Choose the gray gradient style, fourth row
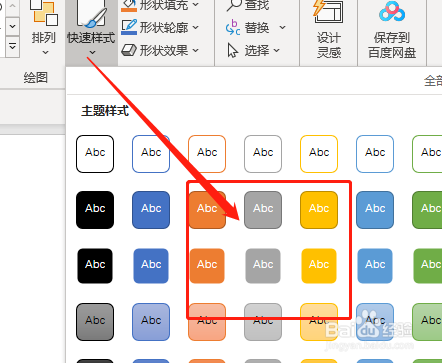Screen dimensions: 442x363 coord(95,322)
